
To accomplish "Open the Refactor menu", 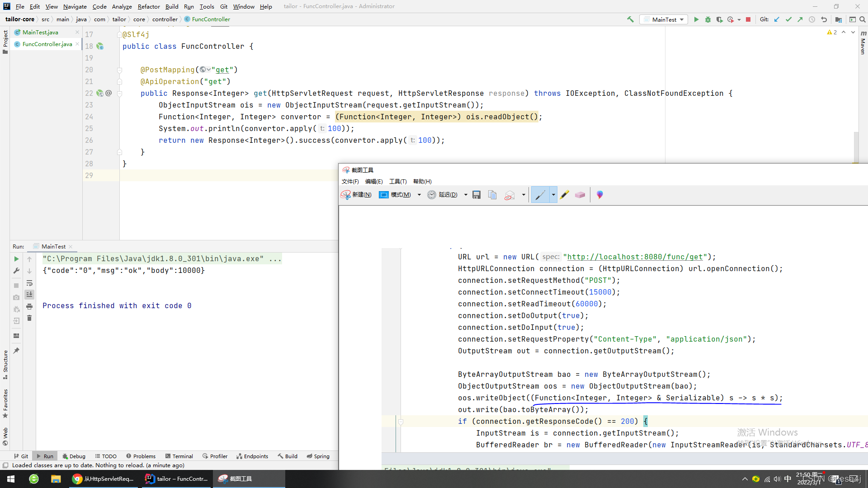I will coord(149,6).
